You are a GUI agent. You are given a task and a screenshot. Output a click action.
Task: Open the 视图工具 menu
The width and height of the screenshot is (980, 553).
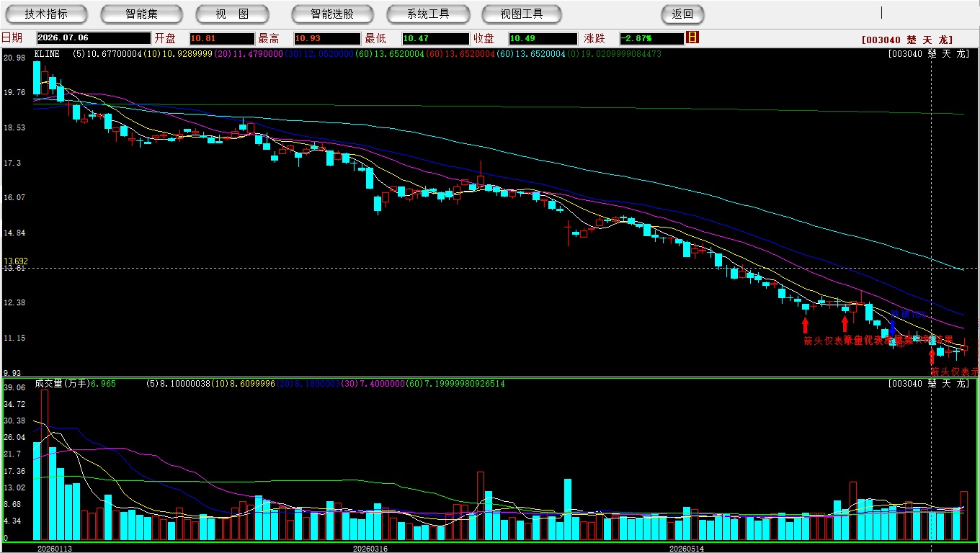coord(522,14)
